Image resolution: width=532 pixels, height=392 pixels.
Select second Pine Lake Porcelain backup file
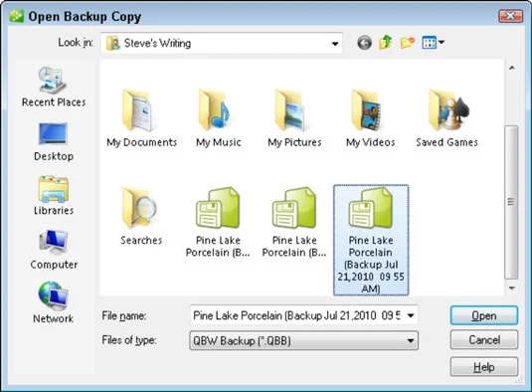point(294,222)
